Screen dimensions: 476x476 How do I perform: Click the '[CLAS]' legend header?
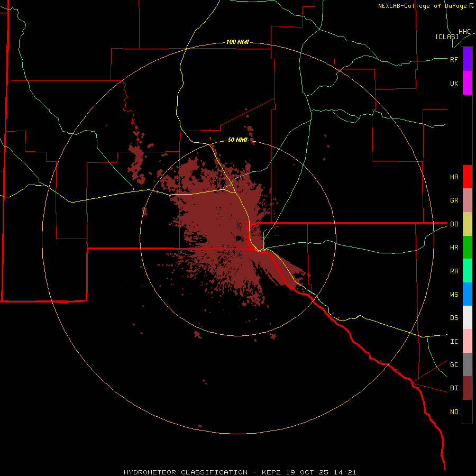coord(447,36)
